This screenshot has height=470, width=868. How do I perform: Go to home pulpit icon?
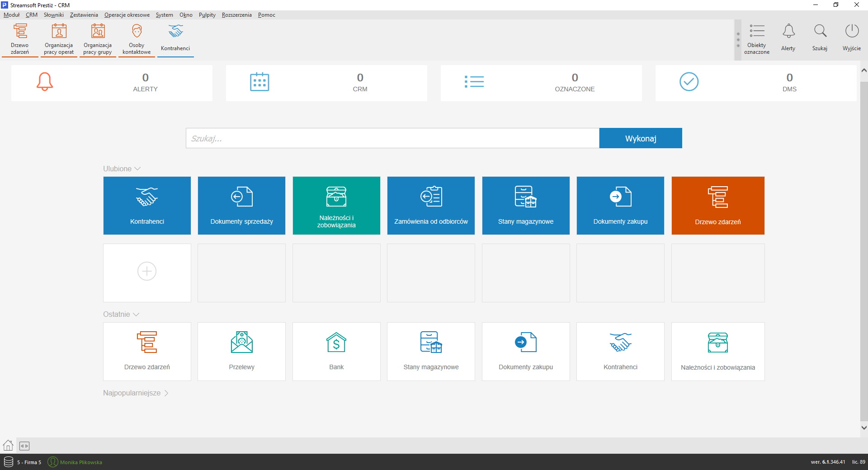pyautogui.click(x=8, y=446)
